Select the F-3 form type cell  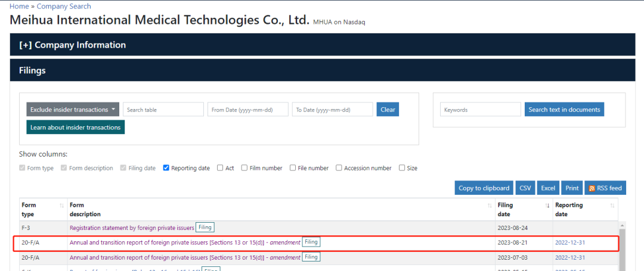point(44,228)
